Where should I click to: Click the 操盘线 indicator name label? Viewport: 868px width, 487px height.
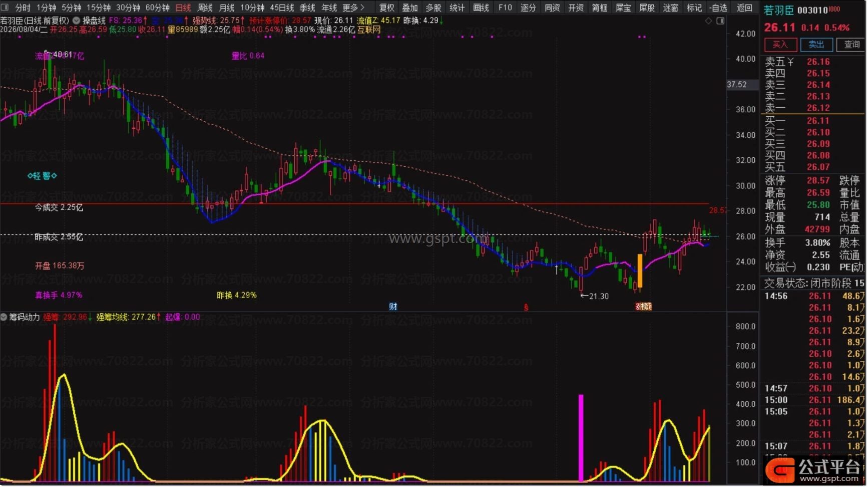point(94,21)
